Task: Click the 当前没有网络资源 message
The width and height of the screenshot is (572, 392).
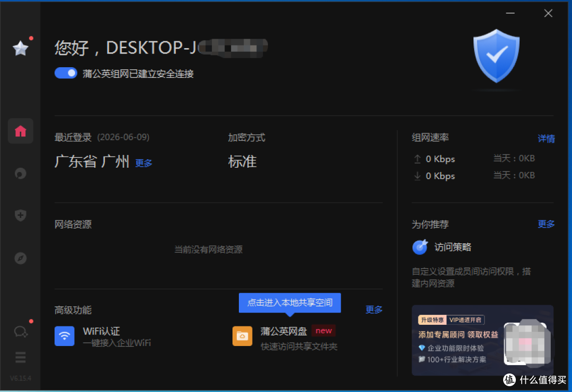Action: pyautogui.click(x=208, y=250)
